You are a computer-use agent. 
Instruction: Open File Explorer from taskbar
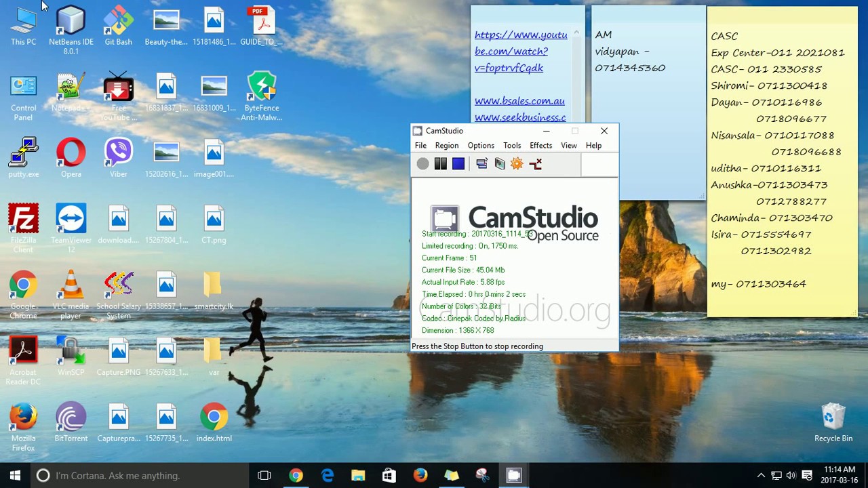(358, 476)
